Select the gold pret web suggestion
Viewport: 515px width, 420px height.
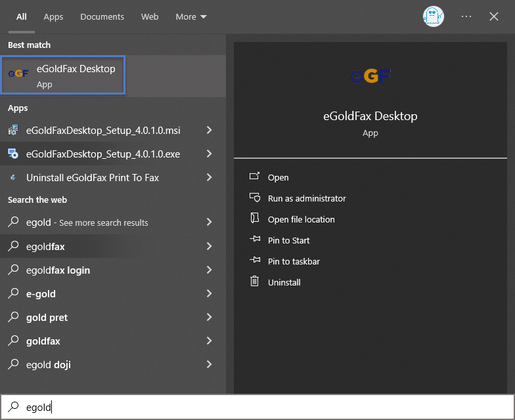113,317
